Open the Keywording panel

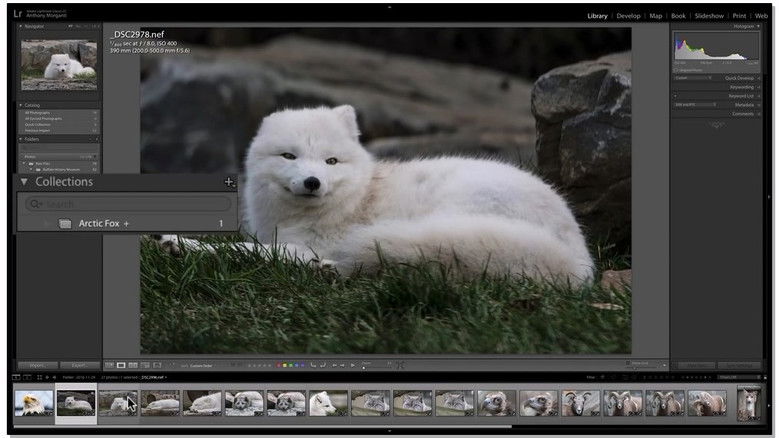pos(742,87)
